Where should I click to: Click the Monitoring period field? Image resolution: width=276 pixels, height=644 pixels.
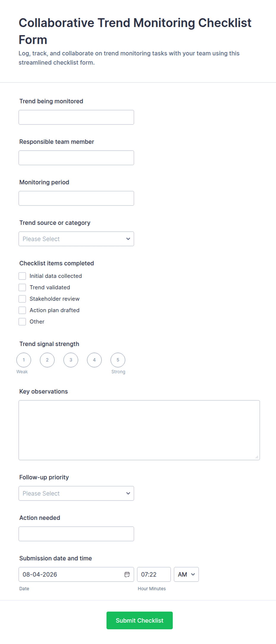(x=76, y=198)
